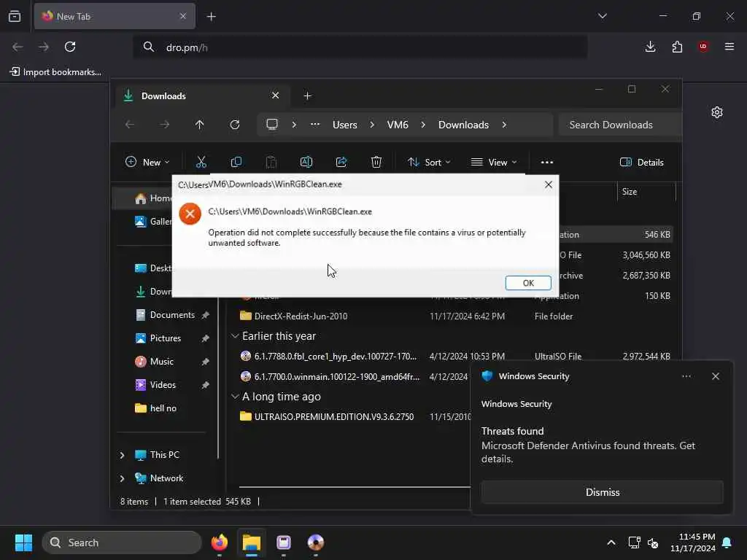This screenshot has width=747, height=560.
Task: Click the Paste icon in Explorer toolbar
Action: pyautogui.click(x=271, y=163)
